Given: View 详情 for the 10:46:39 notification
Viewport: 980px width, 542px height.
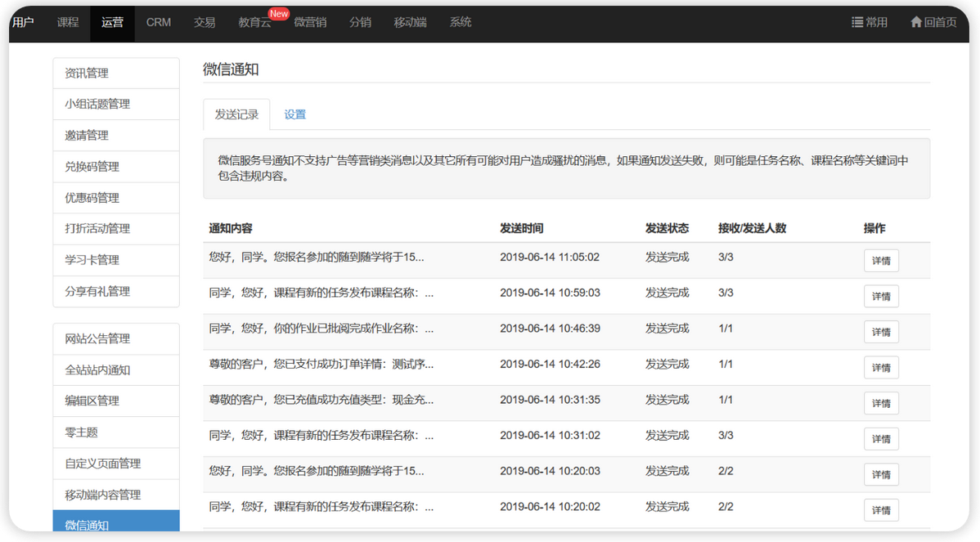Looking at the screenshot, I should point(881,332).
